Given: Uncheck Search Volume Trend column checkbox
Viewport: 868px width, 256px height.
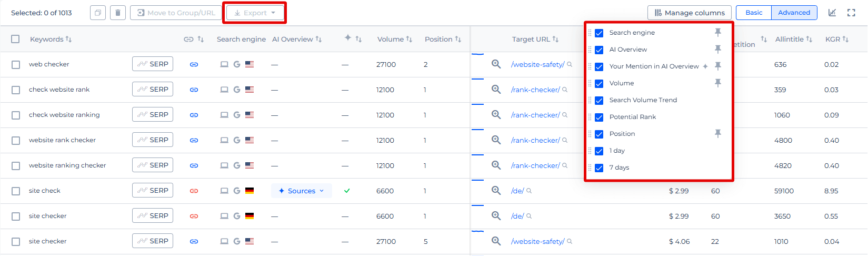Looking at the screenshot, I should [599, 100].
